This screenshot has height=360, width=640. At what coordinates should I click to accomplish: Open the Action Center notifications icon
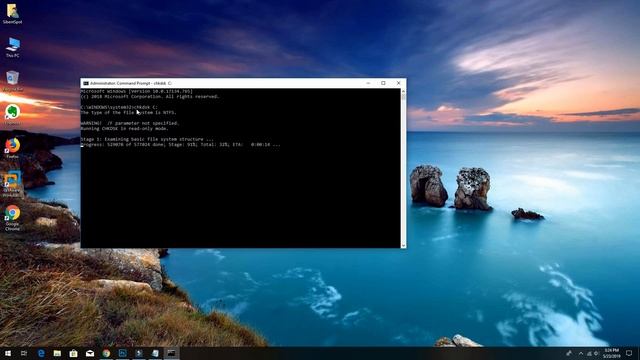click(629, 353)
